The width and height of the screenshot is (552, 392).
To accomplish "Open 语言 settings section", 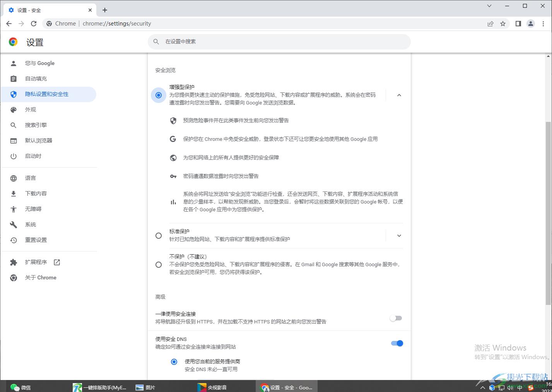I will (48, 178).
